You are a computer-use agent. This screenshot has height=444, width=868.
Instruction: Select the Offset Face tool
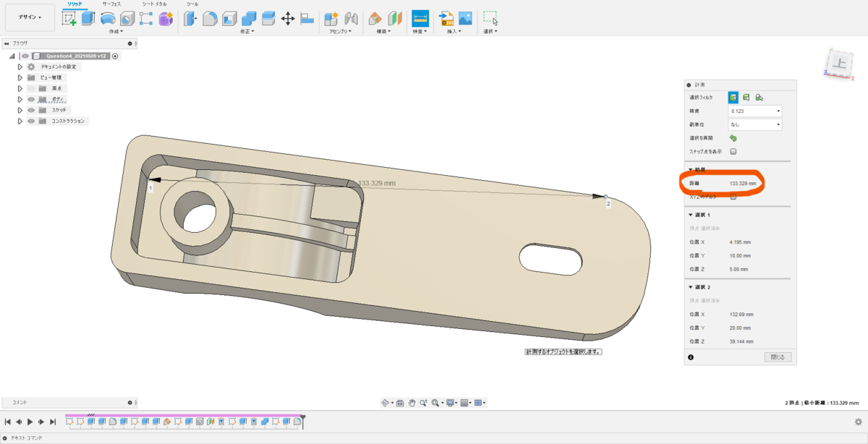[x=268, y=19]
